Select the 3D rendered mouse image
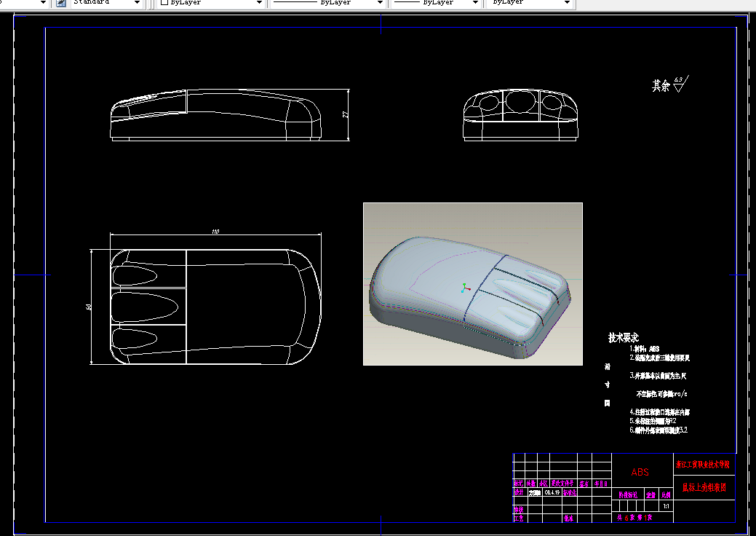 472,284
